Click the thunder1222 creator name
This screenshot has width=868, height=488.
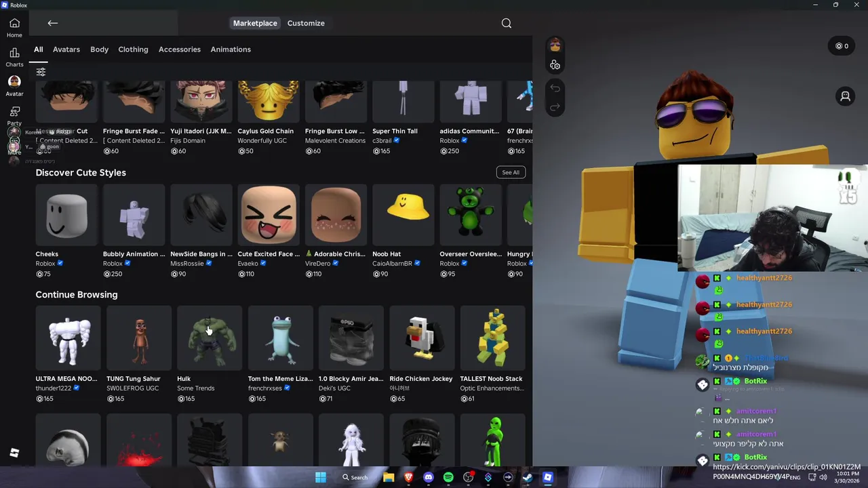(x=54, y=388)
